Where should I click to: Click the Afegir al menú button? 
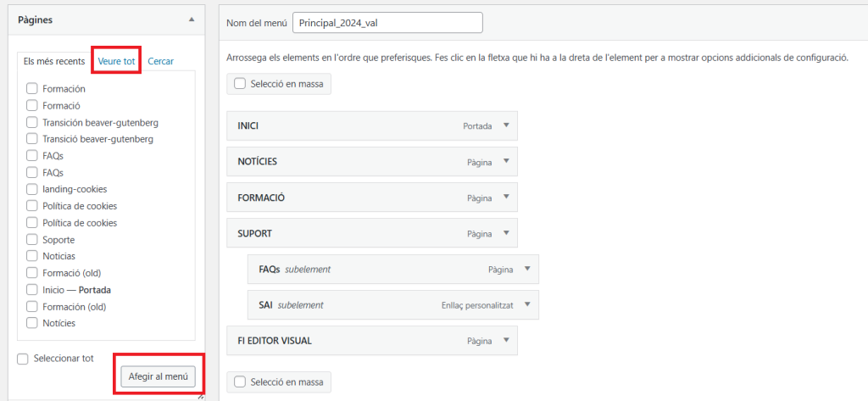[159, 376]
